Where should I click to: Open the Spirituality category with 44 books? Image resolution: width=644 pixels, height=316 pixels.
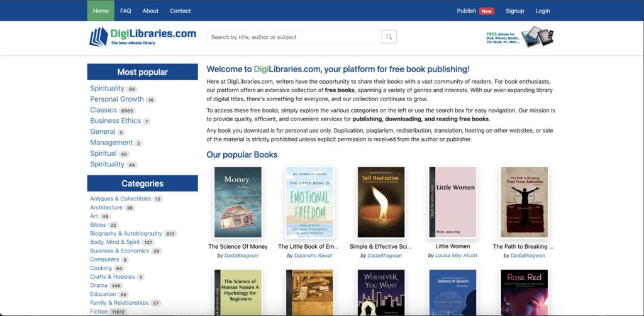[x=107, y=164]
